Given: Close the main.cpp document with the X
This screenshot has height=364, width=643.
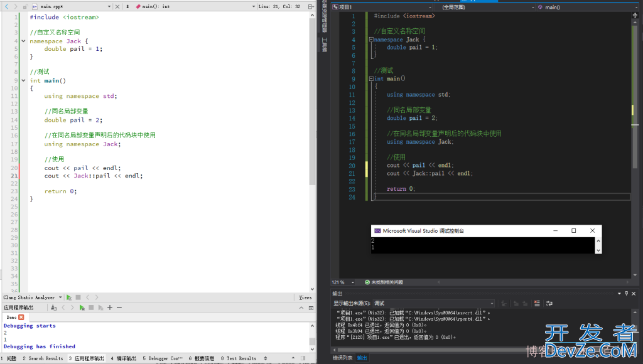Looking at the screenshot, I should coord(117,6).
